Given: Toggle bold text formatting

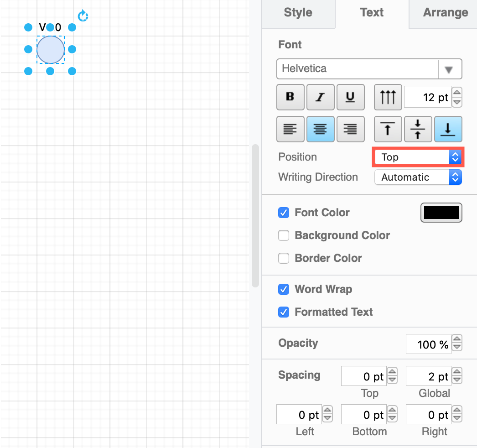Looking at the screenshot, I should click(x=290, y=97).
